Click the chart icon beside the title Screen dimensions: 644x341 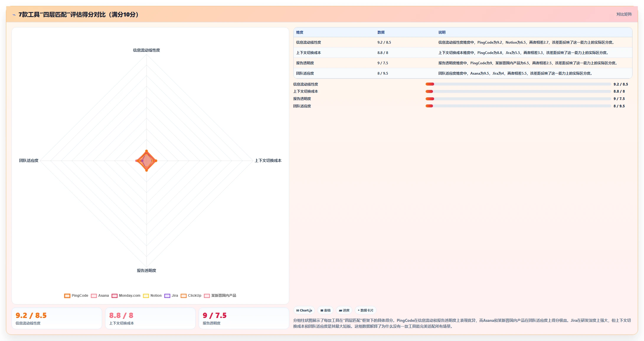(14, 15)
